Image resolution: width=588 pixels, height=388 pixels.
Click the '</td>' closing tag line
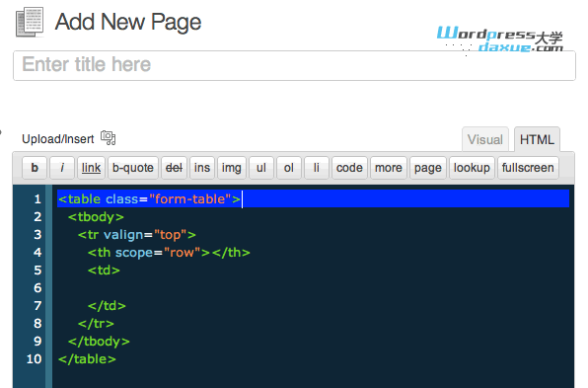[x=107, y=306]
